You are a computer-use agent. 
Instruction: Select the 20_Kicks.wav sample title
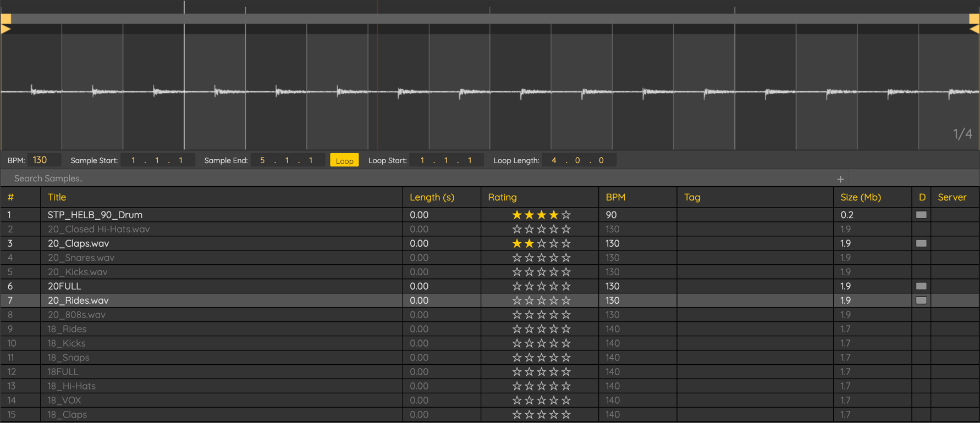click(x=78, y=272)
